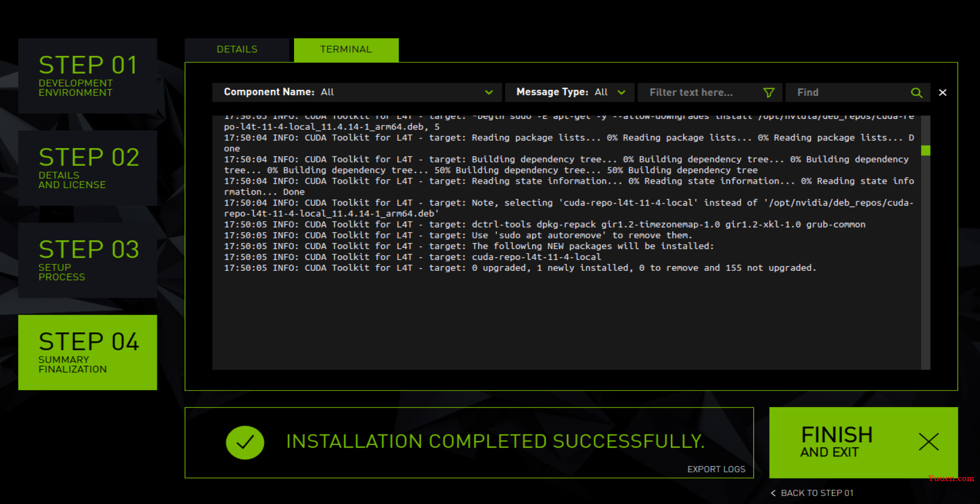The height and width of the screenshot is (504, 980).
Task: Click log line 'cuda-repo-l4t-11-4-local' target entry
Action: click(413, 257)
